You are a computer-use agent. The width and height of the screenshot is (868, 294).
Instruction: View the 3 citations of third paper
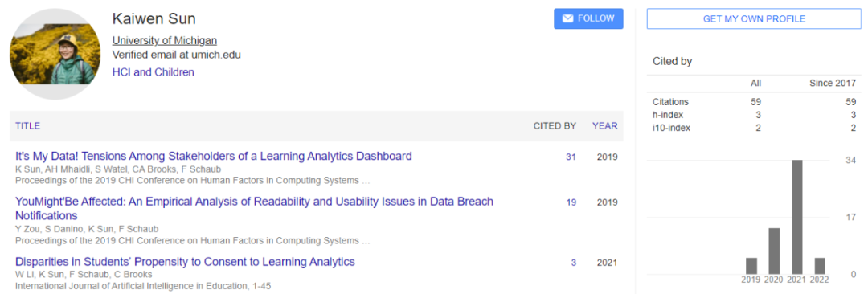(x=574, y=263)
